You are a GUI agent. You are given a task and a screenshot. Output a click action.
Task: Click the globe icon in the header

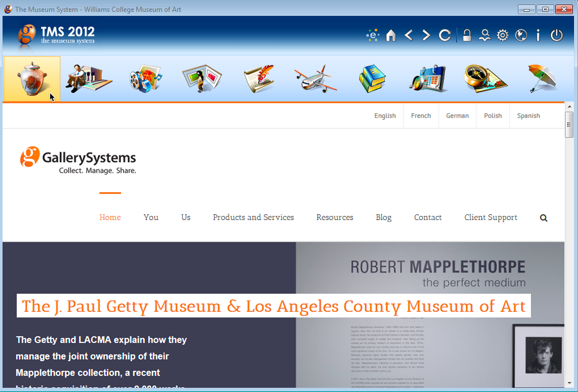click(x=521, y=35)
